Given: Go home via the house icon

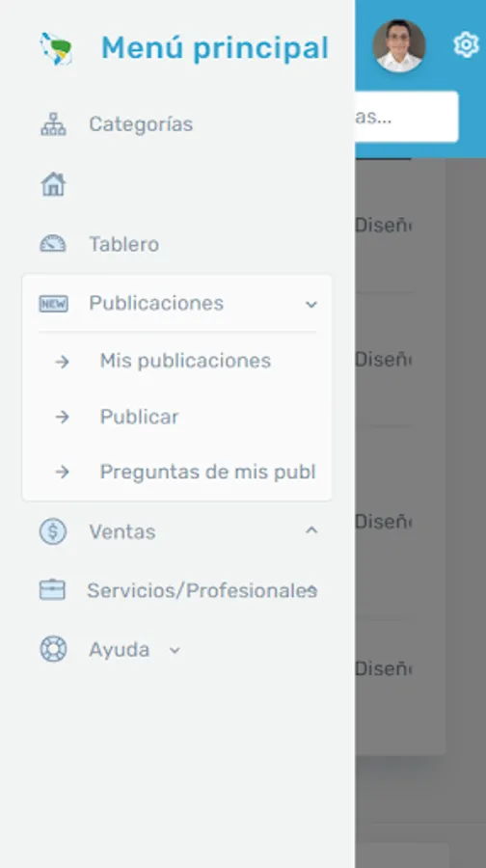Looking at the screenshot, I should click(53, 184).
